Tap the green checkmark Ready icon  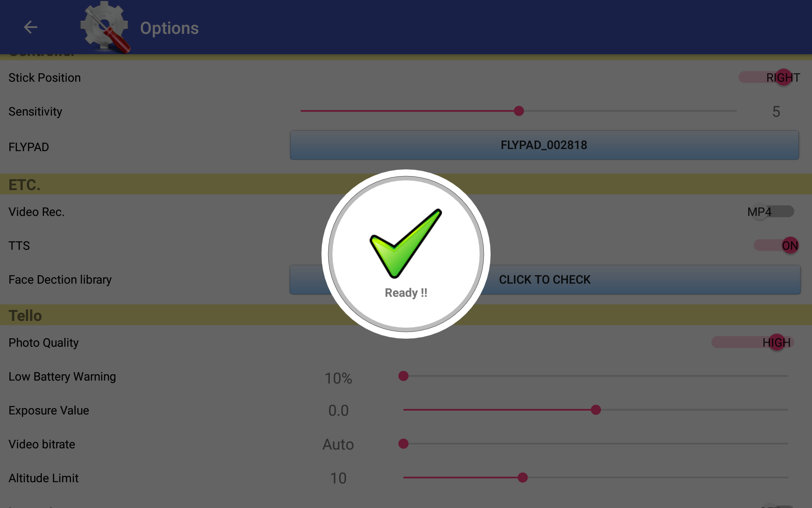pyautogui.click(x=406, y=243)
